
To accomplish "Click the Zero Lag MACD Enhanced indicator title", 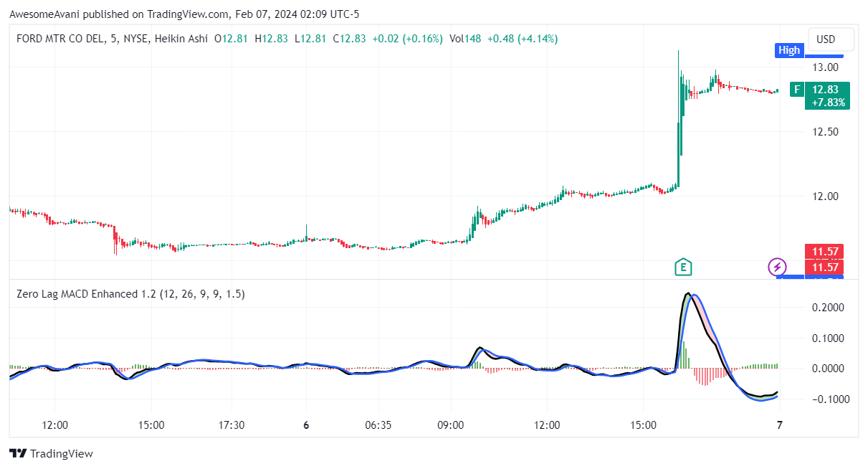I will (130, 293).
